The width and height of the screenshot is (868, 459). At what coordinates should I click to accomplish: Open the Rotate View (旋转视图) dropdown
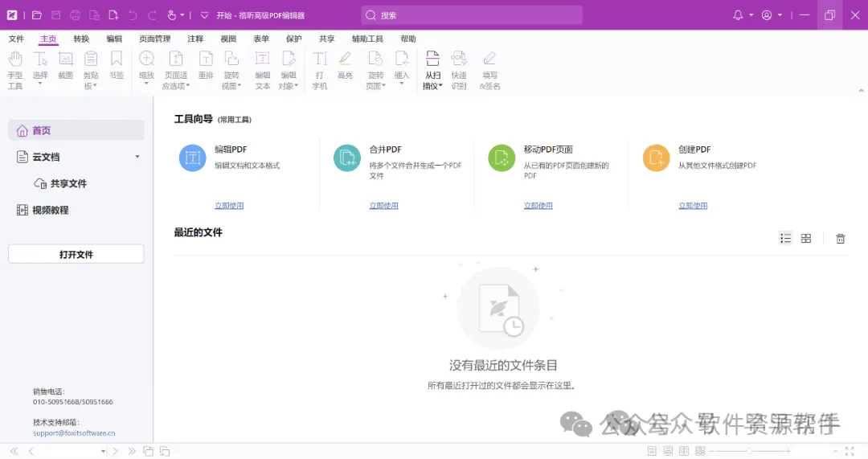pyautogui.click(x=231, y=70)
